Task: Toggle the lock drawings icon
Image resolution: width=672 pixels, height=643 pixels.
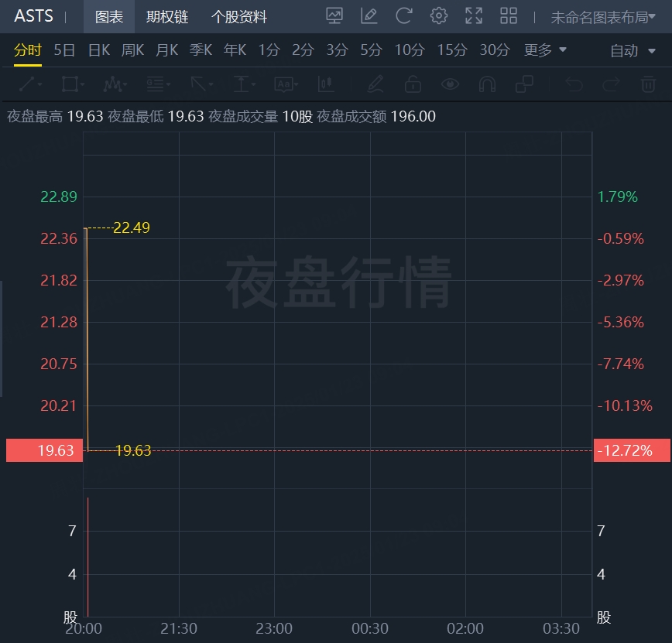Action: tap(413, 84)
